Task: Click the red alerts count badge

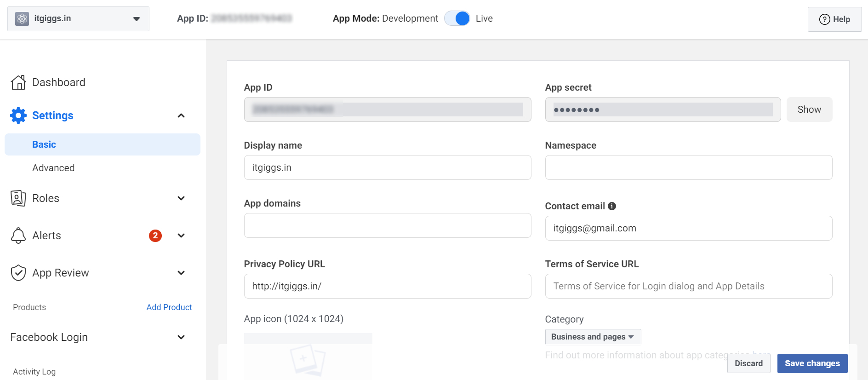Action: (155, 236)
